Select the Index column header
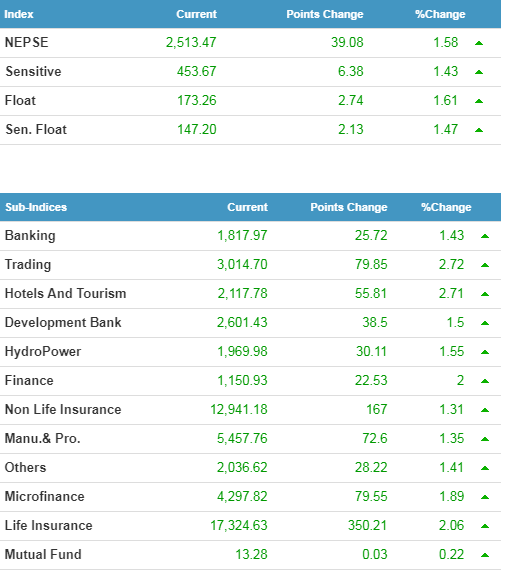Viewport: 509px width, 573px height. pyautogui.click(x=19, y=14)
